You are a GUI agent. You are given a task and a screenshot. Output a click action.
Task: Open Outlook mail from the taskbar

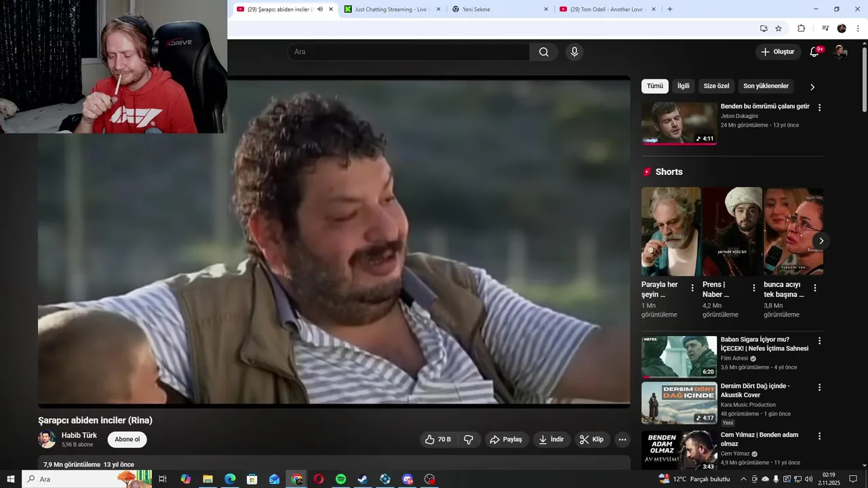pyautogui.click(x=274, y=479)
